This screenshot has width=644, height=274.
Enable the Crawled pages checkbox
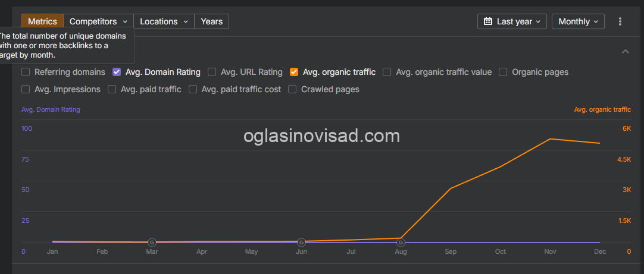[x=292, y=89]
